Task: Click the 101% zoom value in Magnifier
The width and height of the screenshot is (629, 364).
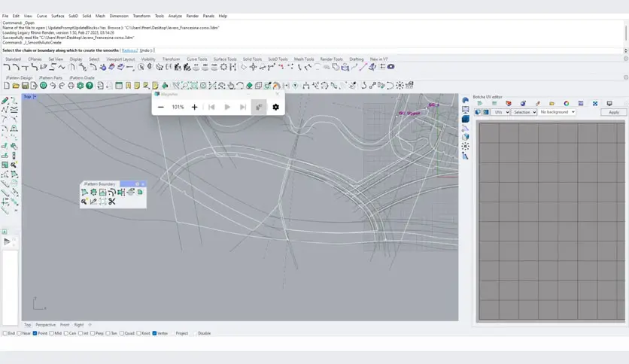Action: 178,107
